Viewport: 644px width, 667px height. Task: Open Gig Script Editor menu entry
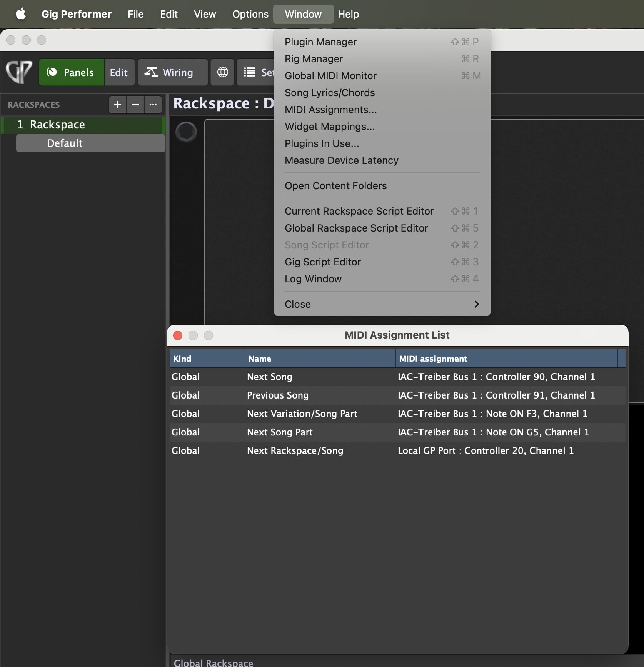[322, 262]
